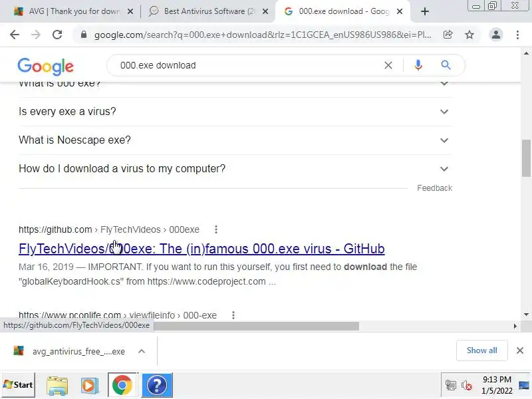The image size is (532, 399).
Task: Click the share this page icon
Action: coord(448,35)
